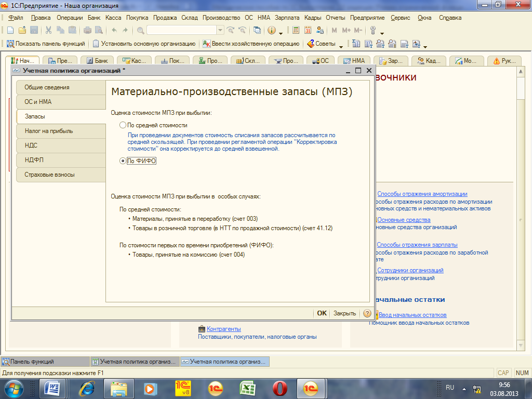Open Контрагенты link
The image size is (532, 399).
click(223, 329)
